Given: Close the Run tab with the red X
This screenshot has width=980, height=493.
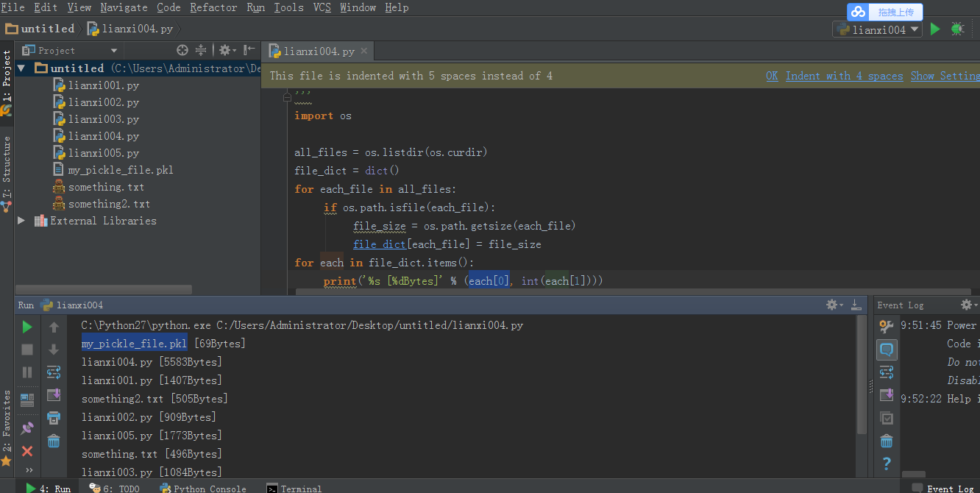Looking at the screenshot, I should coord(27,451).
